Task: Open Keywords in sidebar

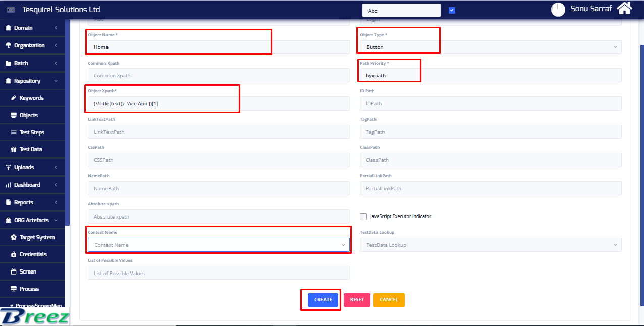Action: coord(32,98)
